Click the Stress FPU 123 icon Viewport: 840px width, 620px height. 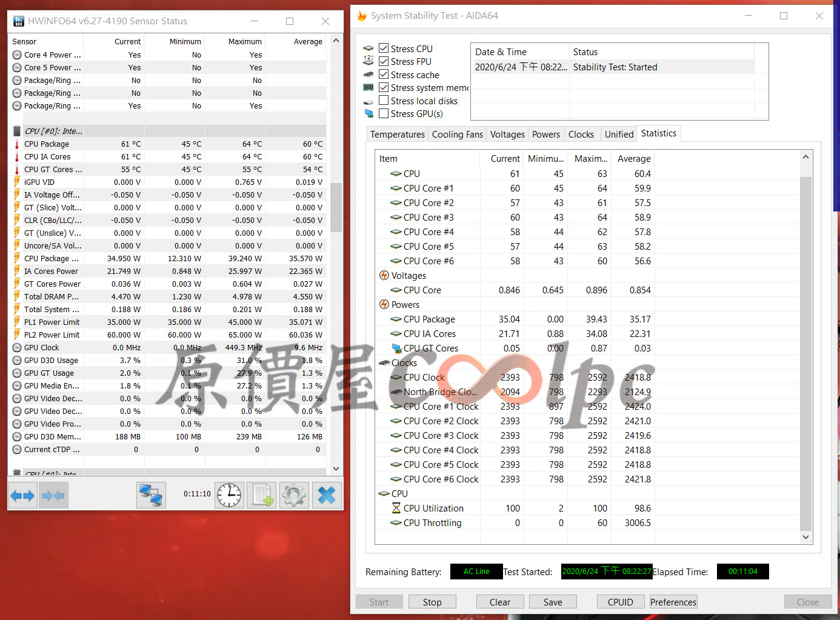coord(368,61)
